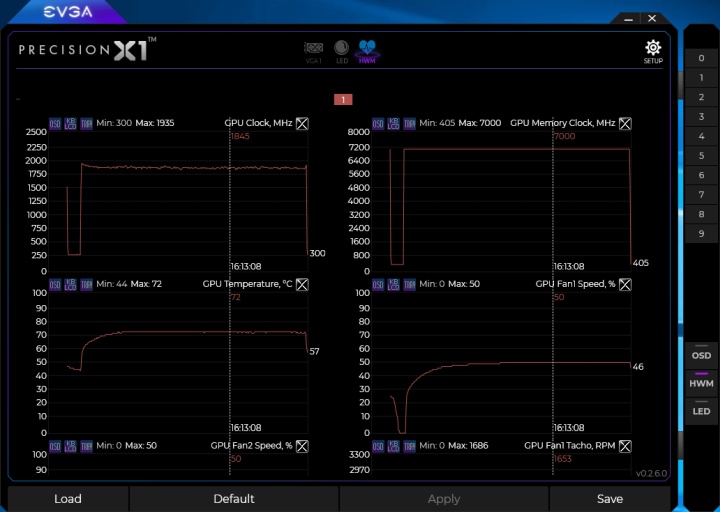Close the GPU Memory Clock, MHz graph
This screenshot has width=720, height=512.
[625, 124]
